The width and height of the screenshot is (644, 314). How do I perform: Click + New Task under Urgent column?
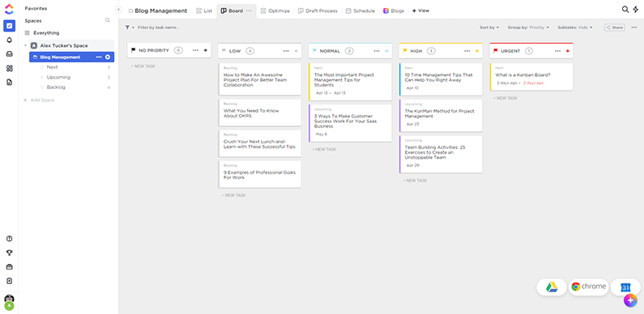point(505,98)
